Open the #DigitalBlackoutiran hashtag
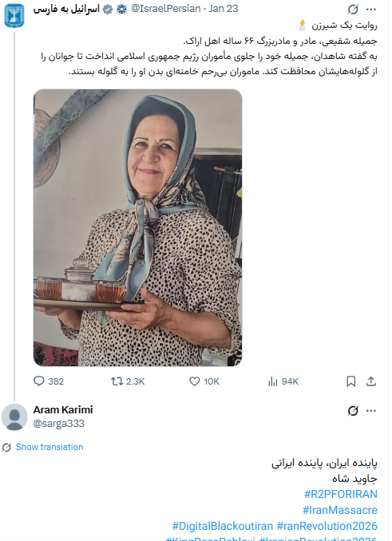Viewport: 392px width, 541px height. [223, 526]
